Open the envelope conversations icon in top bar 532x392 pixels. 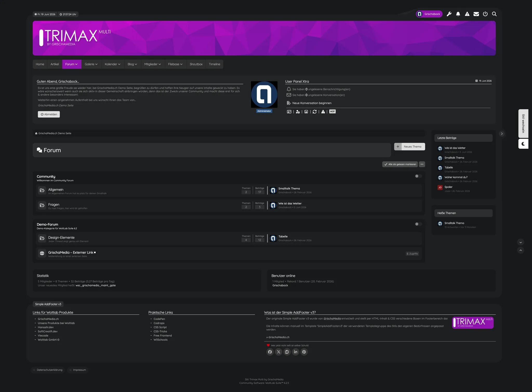[x=476, y=14]
